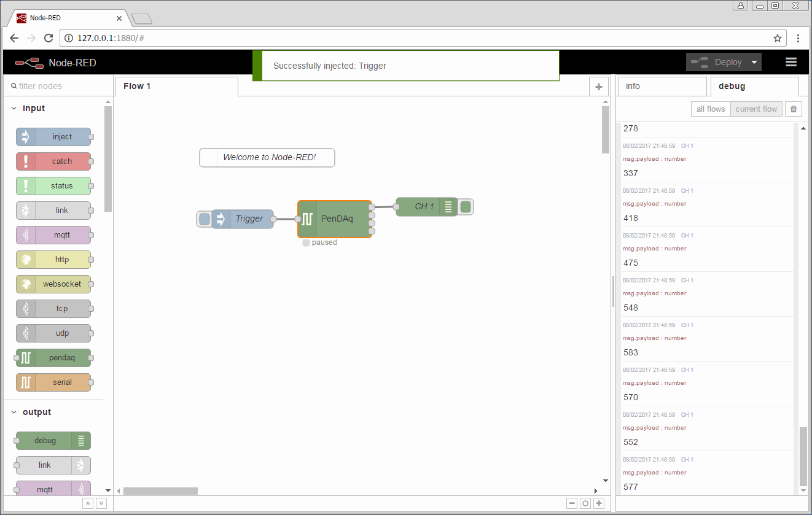Click the debug value 570
This screenshot has height=515, width=812.
pos(631,398)
